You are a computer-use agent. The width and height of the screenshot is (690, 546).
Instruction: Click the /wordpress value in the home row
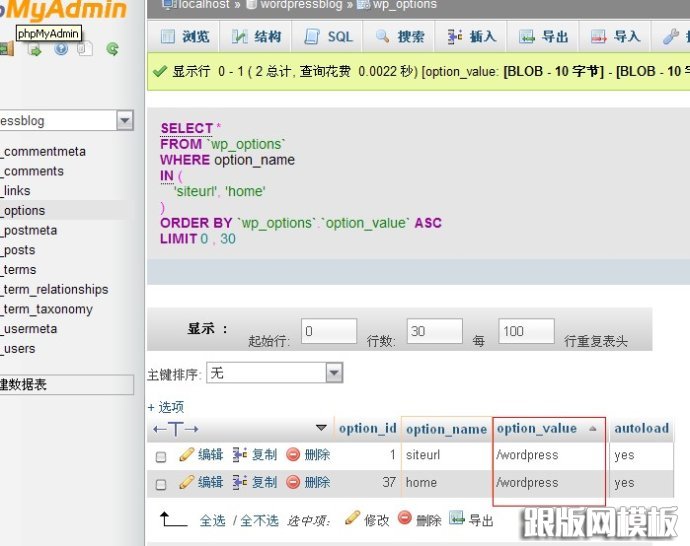click(527, 482)
